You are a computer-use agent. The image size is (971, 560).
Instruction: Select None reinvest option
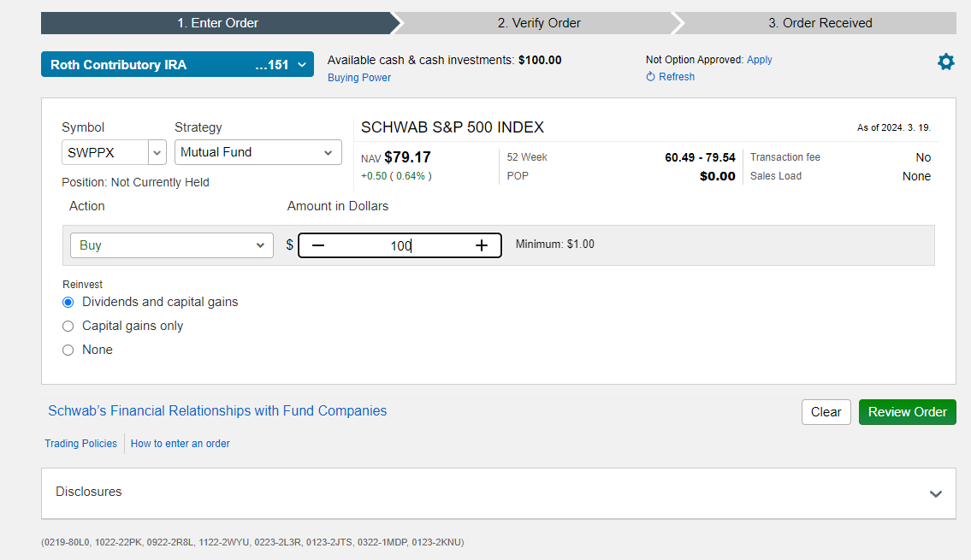(68, 351)
